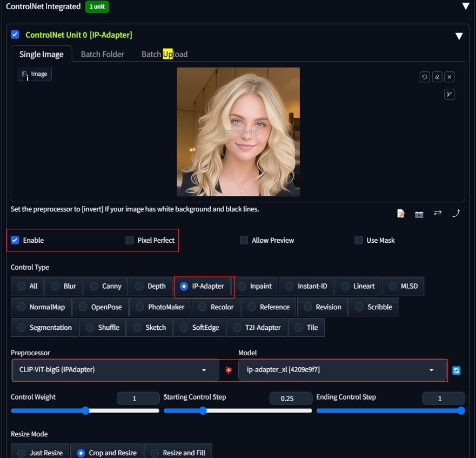Click the document with pencil new canvas icon
Image resolution: width=476 pixels, height=458 pixels.
point(401,214)
